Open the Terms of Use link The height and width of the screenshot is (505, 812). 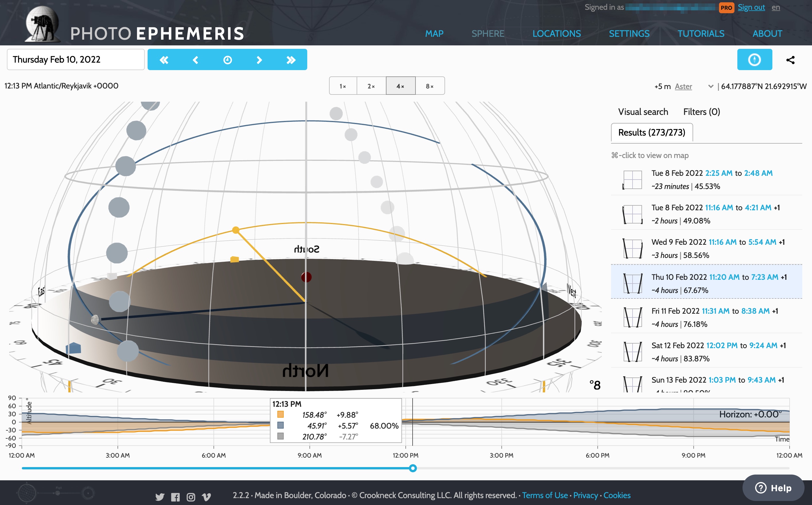tap(545, 495)
